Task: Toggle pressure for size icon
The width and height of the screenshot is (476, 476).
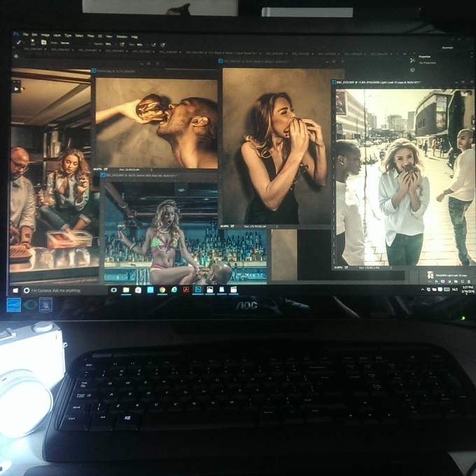Action: click(162, 45)
